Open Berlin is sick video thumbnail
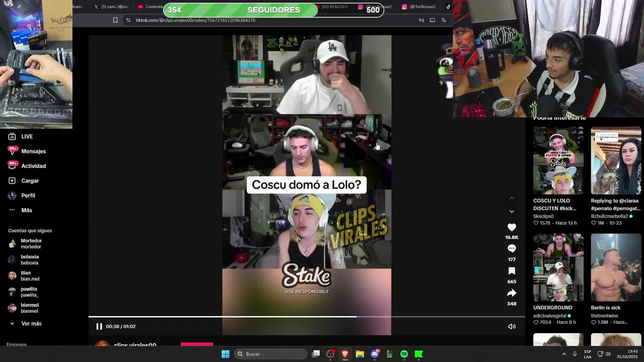 tap(616, 267)
